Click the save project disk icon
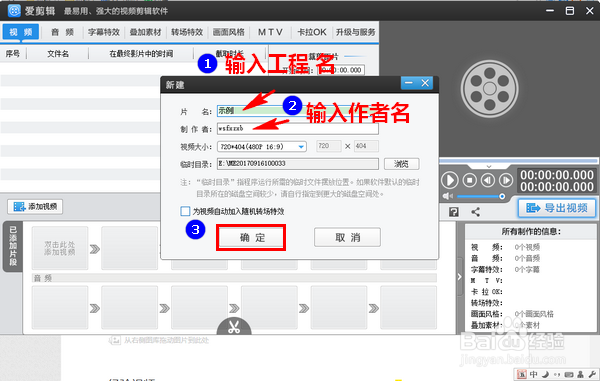This screenshot has width=600, height=381. (x=453, y=212)
